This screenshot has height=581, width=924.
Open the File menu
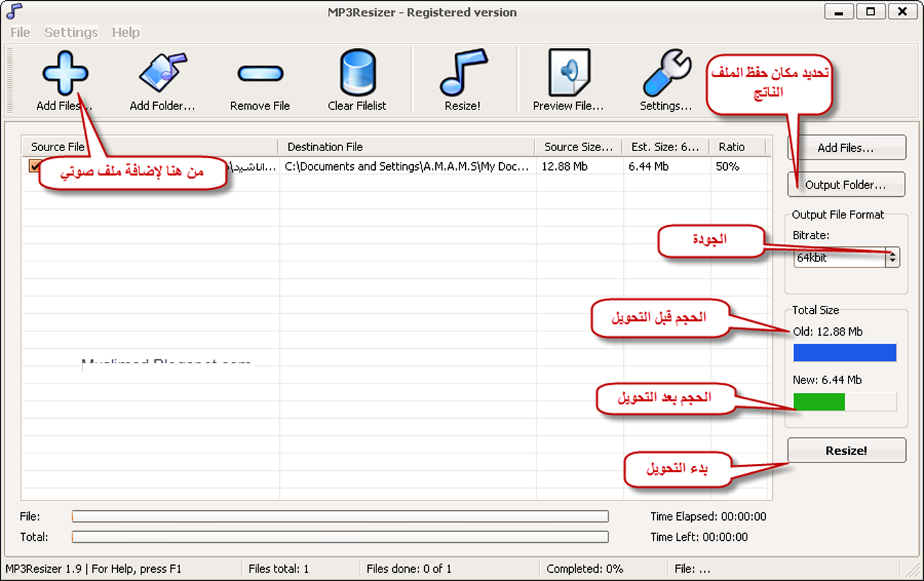tap(20, 33)
